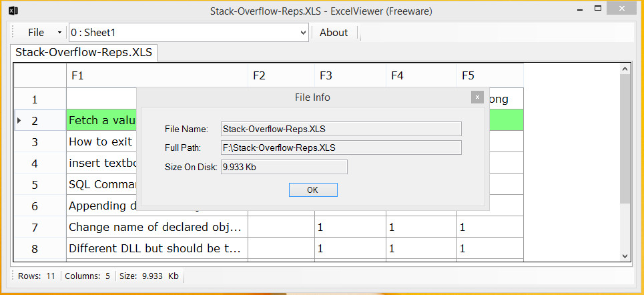Click cell 'SQL Comman' in row 5

(x=101, y=184)
